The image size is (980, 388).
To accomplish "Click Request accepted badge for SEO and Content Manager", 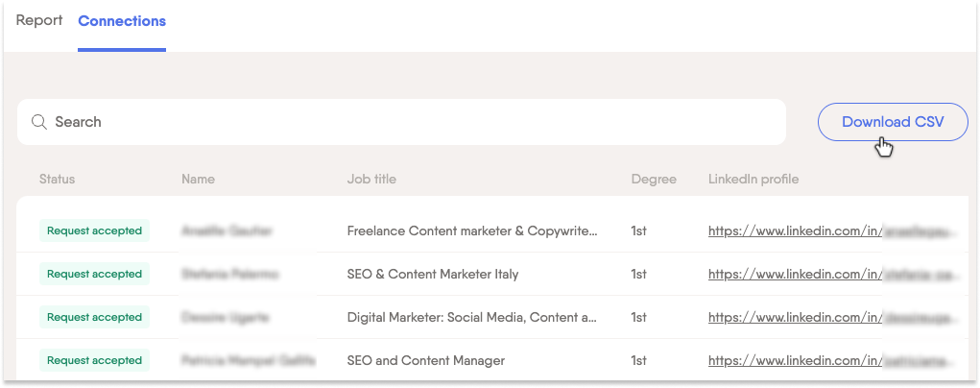I will [94, 360].
